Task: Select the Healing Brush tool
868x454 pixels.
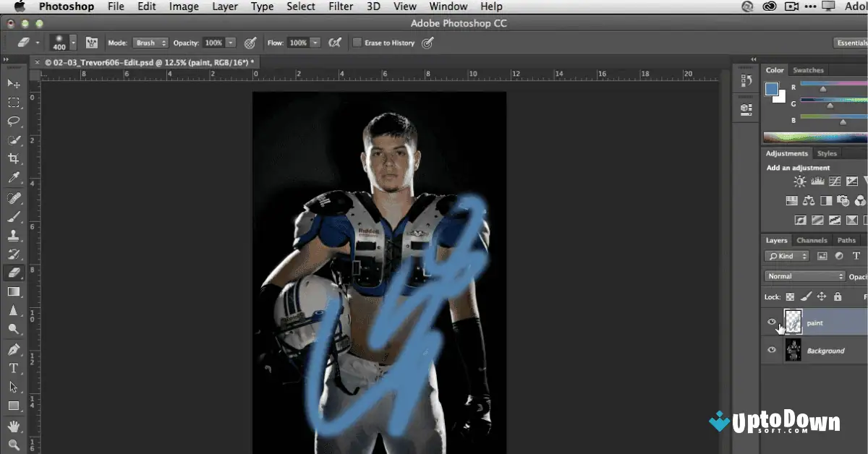Action: [x=13, y=197]
